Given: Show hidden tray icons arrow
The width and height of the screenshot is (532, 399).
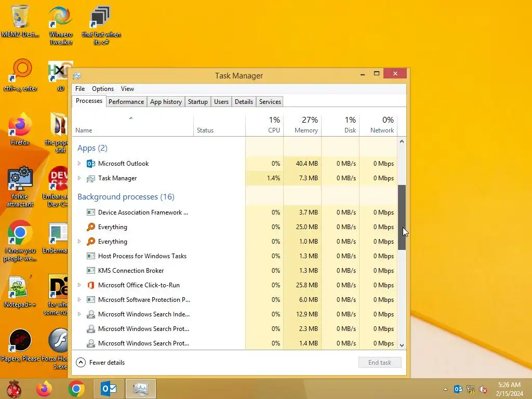Looking at the screenshot, I should pyautogui.click(x=445, y=389).
